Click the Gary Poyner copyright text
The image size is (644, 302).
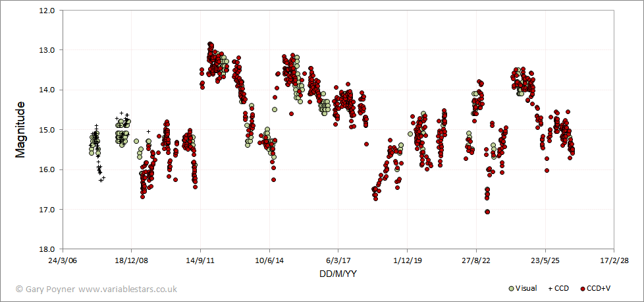[46, 289]
